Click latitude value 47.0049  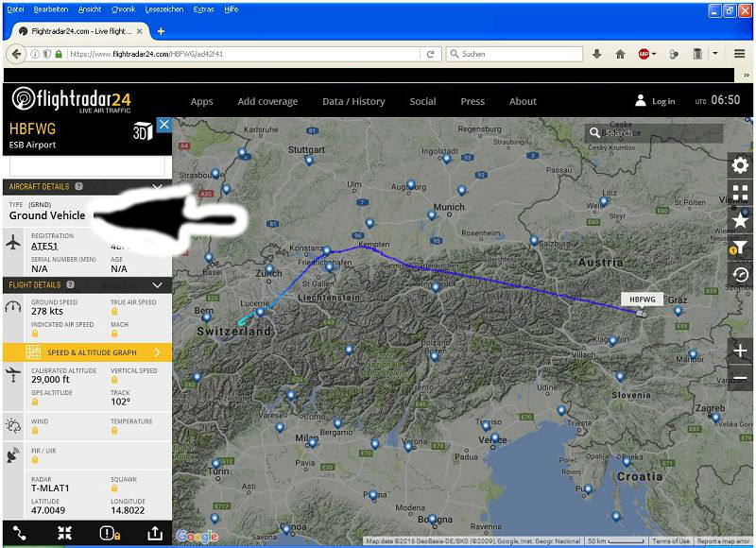pyautogui.click(x=48, y=510)
